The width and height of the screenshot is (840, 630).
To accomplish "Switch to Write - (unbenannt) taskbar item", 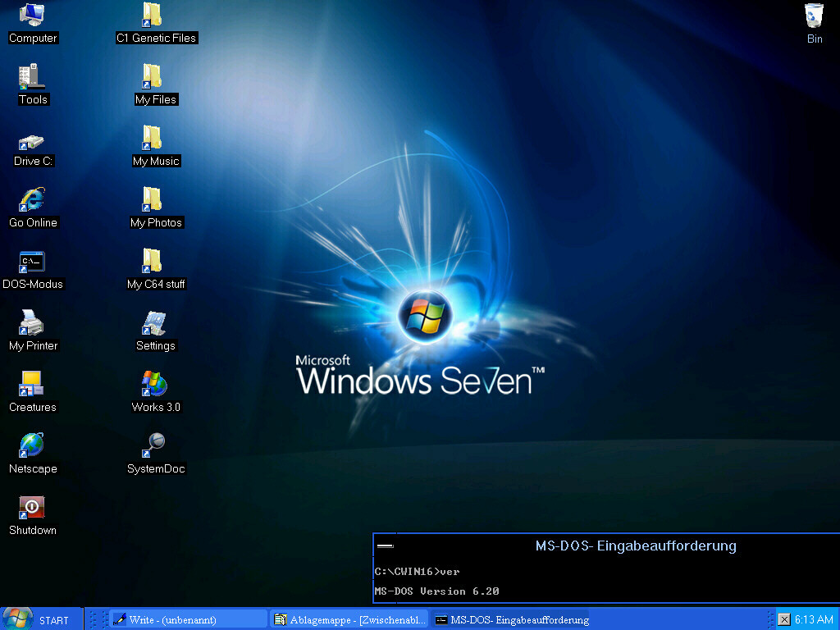I will tap(188, 620).
